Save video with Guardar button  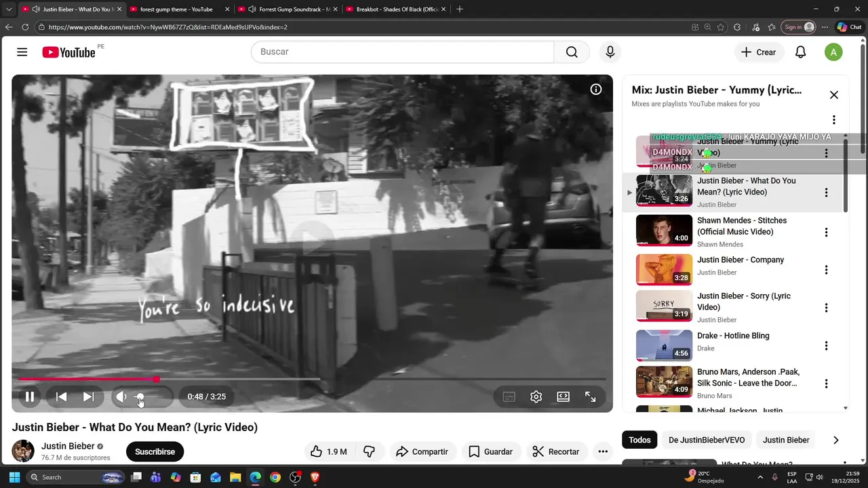(x=490, y=451)
